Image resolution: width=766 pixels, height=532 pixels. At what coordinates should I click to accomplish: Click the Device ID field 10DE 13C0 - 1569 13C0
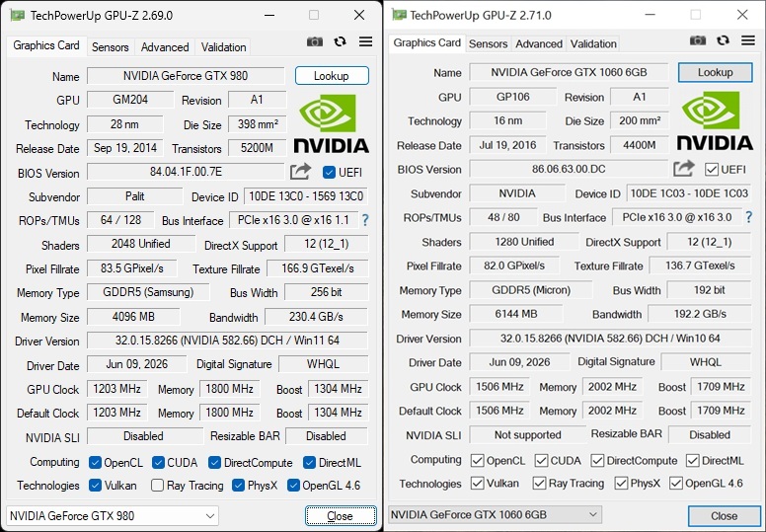pos(306,196)
